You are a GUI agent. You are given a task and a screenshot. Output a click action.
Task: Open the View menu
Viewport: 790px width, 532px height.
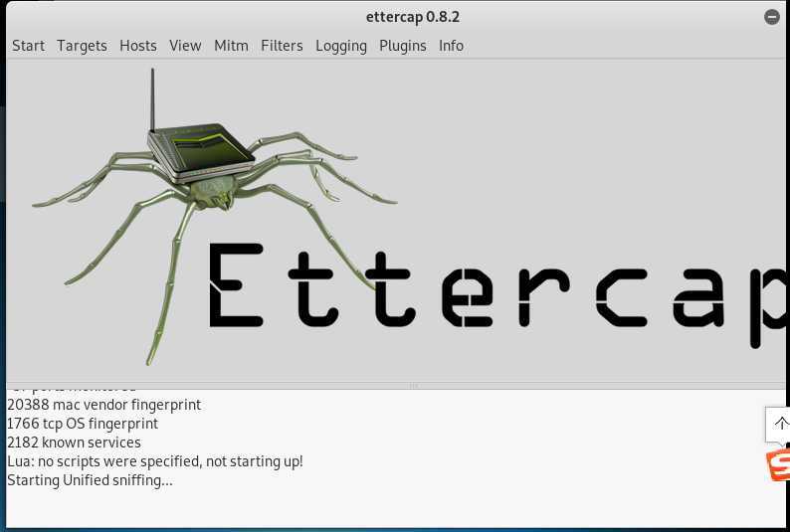(185, 46)
